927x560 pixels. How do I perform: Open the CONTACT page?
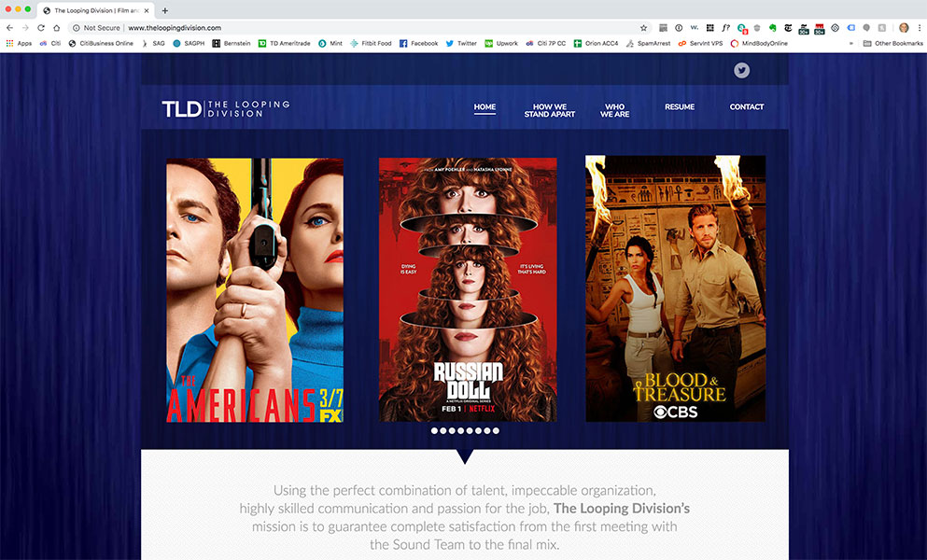747,107
